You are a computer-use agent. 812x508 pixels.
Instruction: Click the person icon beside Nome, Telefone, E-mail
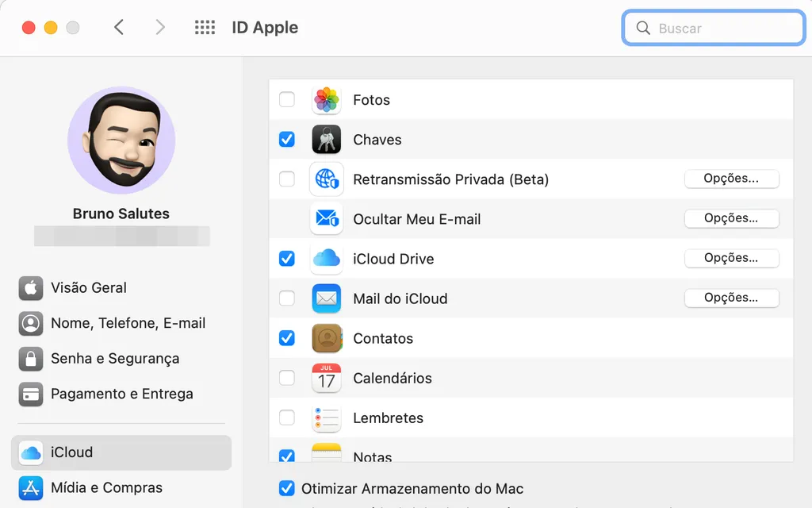(x=31, y=323)
